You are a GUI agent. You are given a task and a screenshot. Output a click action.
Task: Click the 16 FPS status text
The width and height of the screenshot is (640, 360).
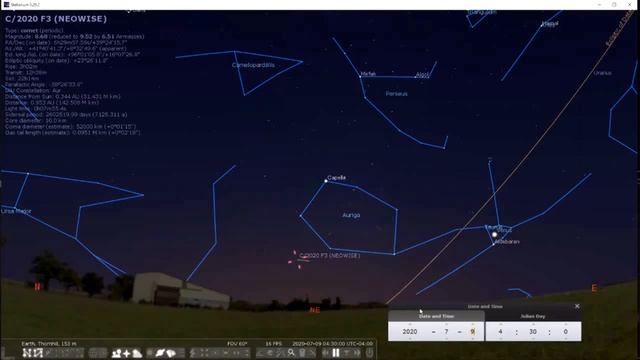click(x=273, y=344)
